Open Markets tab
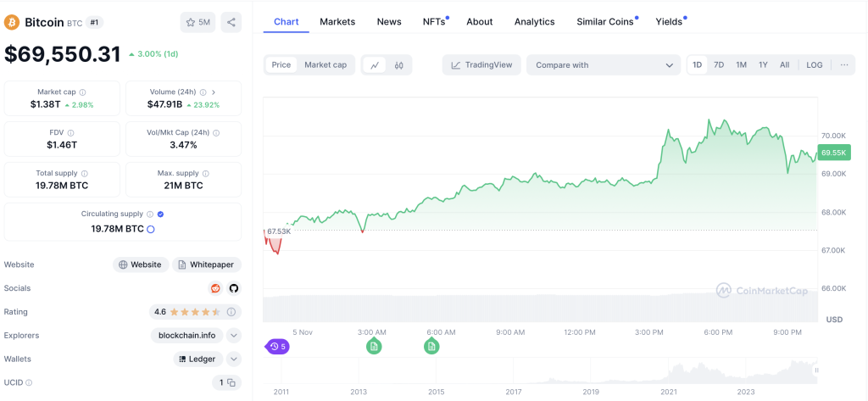868x401 pixels. (337, 21)
